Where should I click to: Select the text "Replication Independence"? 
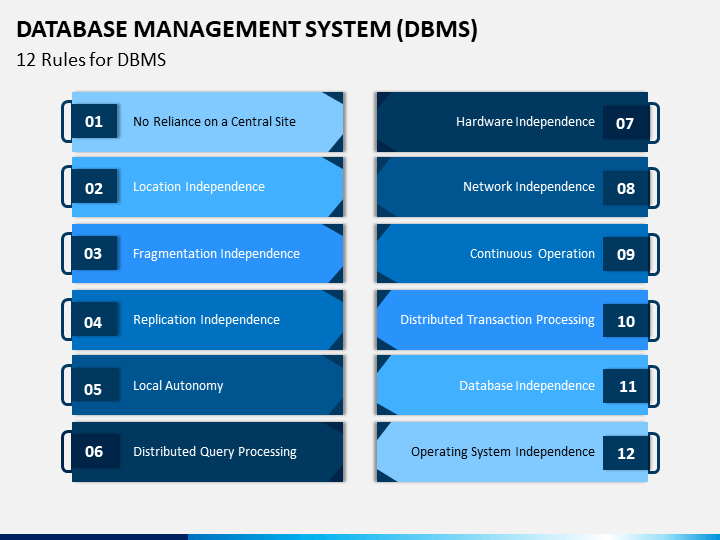[x=206, y=320]
